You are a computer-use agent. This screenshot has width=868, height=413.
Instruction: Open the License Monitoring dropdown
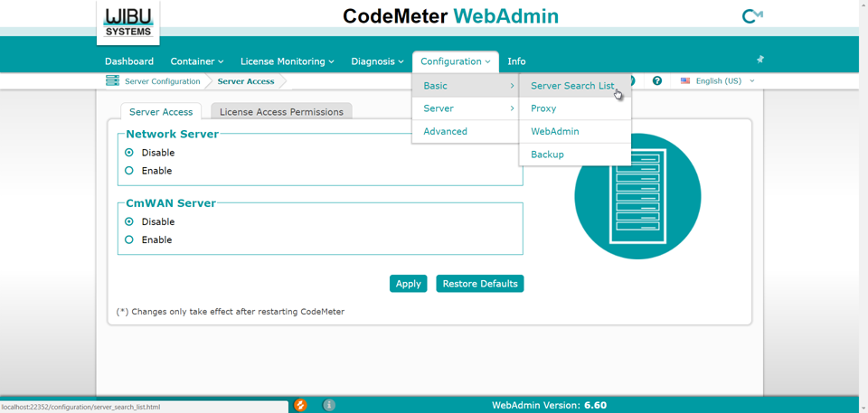tap(287, 61)
